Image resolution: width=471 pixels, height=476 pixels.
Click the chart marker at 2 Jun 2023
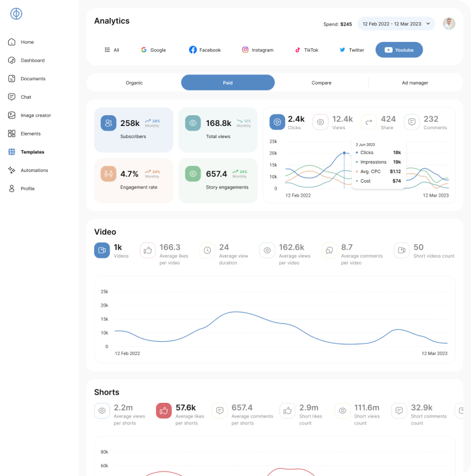tap(344, 153)
